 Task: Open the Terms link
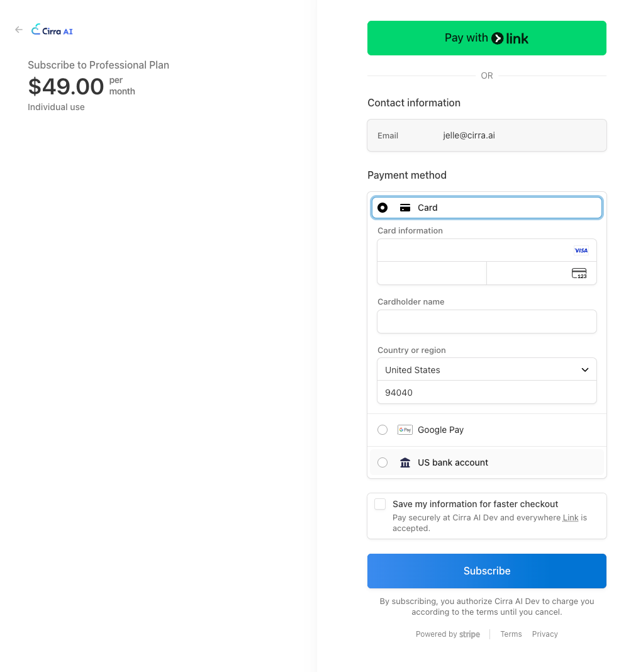(x=511, y=634)
